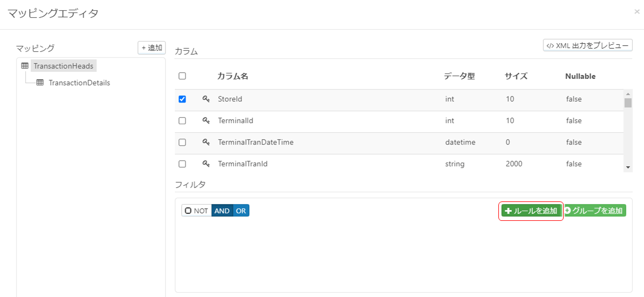Viewport: 644px width, 297px height.
Task: Uncheck the StoreId column checkbox
Action: (182, 99)
